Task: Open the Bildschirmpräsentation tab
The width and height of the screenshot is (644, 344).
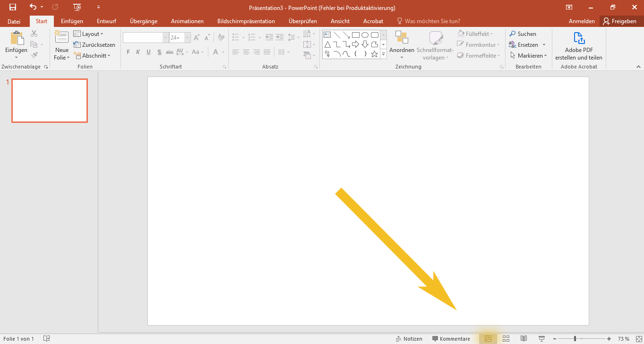Action: 246,21
